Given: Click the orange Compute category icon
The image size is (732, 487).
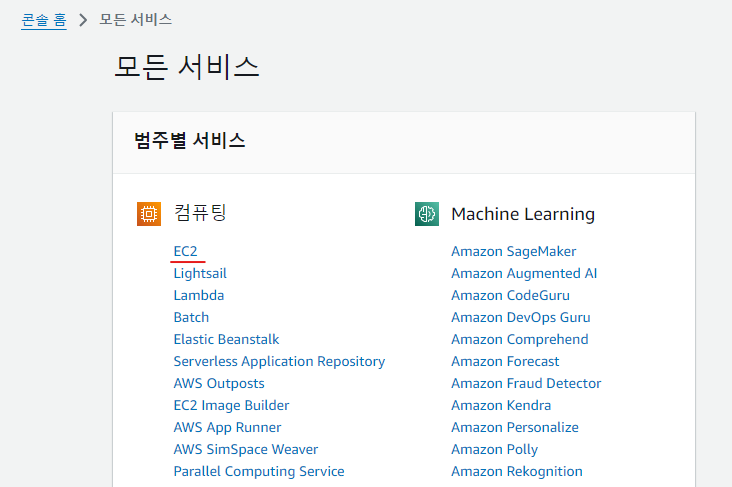Looking at the screenshot, I should coord(149,214).
